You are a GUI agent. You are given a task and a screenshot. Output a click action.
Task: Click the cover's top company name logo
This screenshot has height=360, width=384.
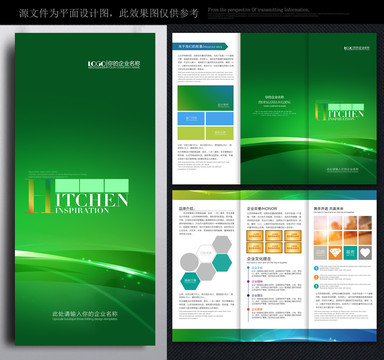coord(114,64)
